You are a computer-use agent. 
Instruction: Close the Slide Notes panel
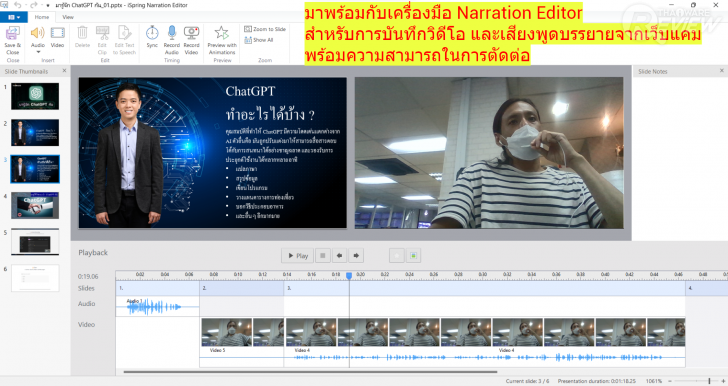(x=722, y=71)
